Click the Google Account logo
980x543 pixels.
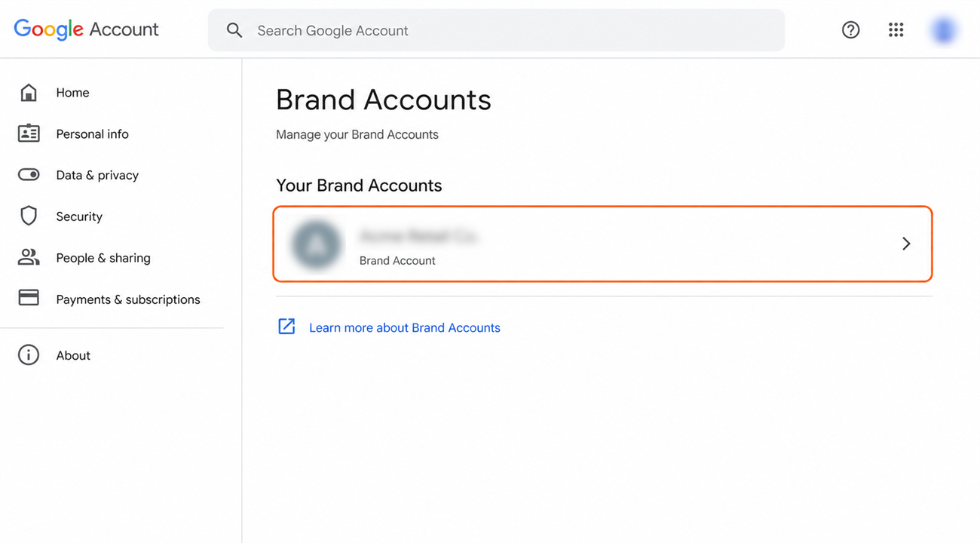[87, 29]
